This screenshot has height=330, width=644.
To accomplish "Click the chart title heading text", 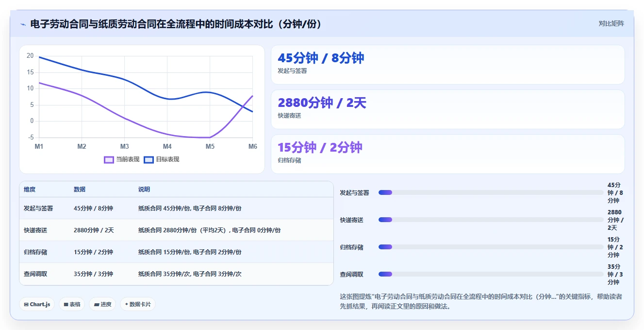I will [176, 24].
